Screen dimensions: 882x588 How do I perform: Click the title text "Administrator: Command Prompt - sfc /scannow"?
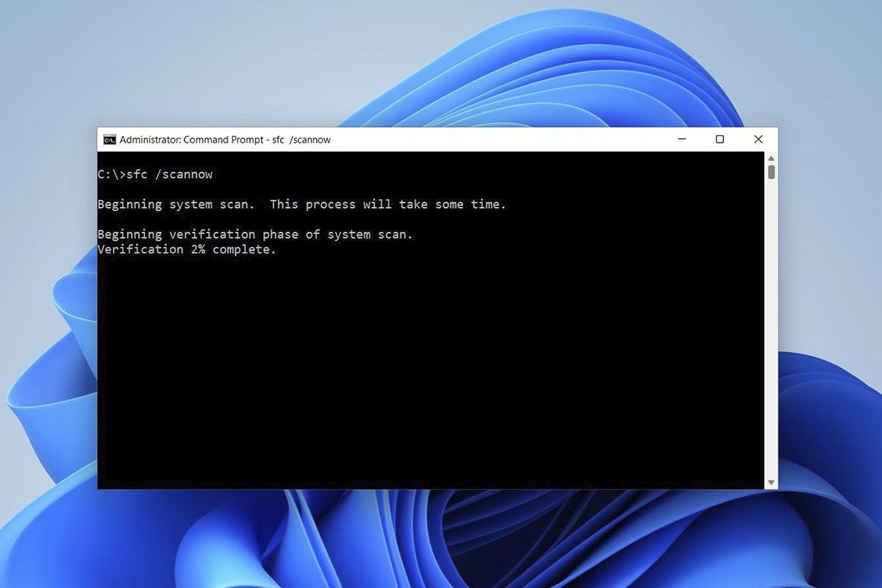click(x=225, y=140)
